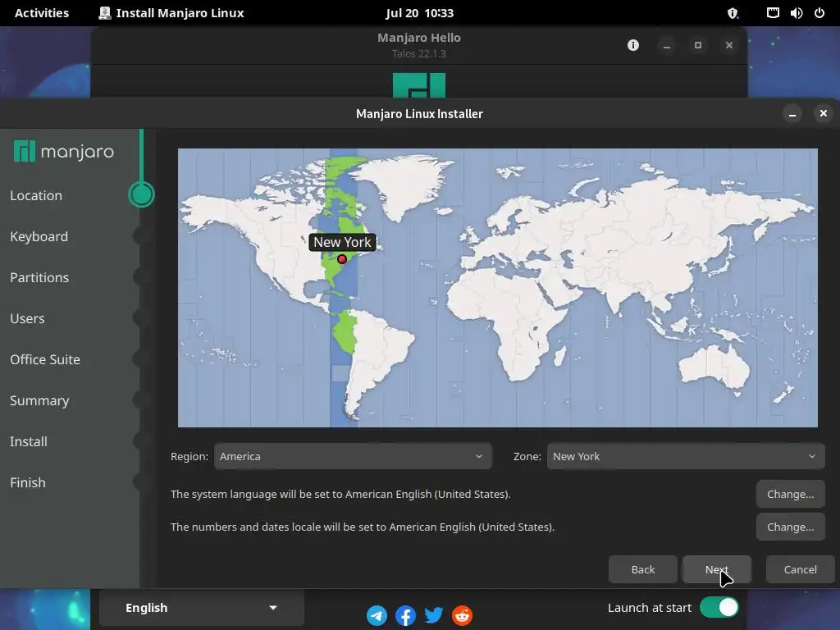840x630 pixels.
Task: Click the installer icon in top bar
Action: (105, 13)
